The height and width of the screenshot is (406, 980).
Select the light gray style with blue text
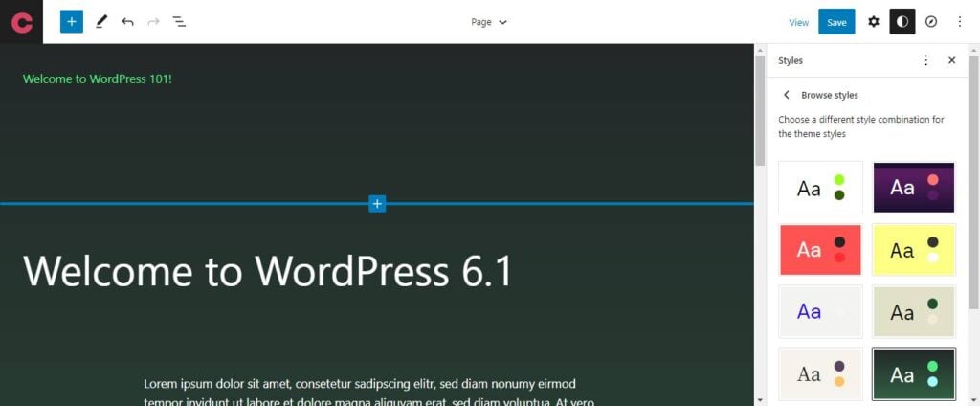820,311
